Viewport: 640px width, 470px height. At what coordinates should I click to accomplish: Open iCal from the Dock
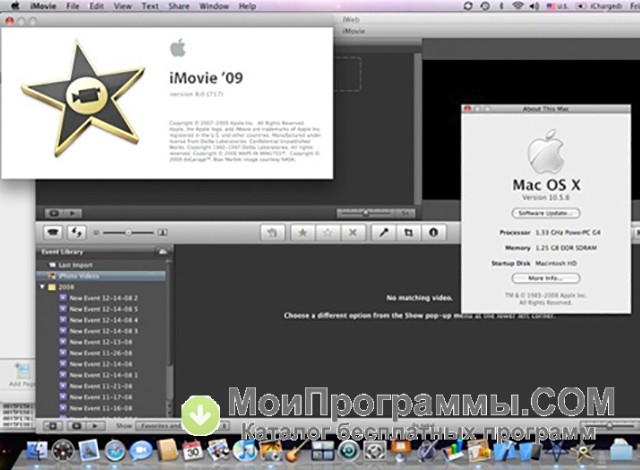(x=193, y=450)
